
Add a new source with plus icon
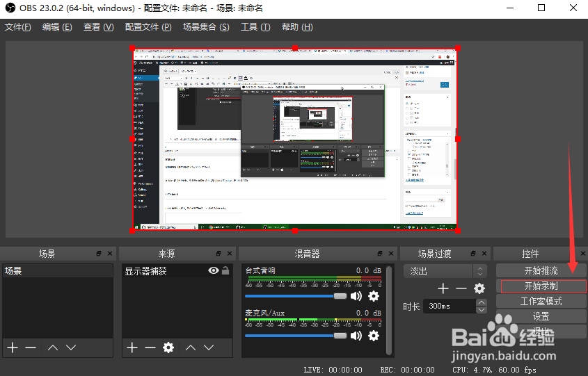tap(132, 348)
